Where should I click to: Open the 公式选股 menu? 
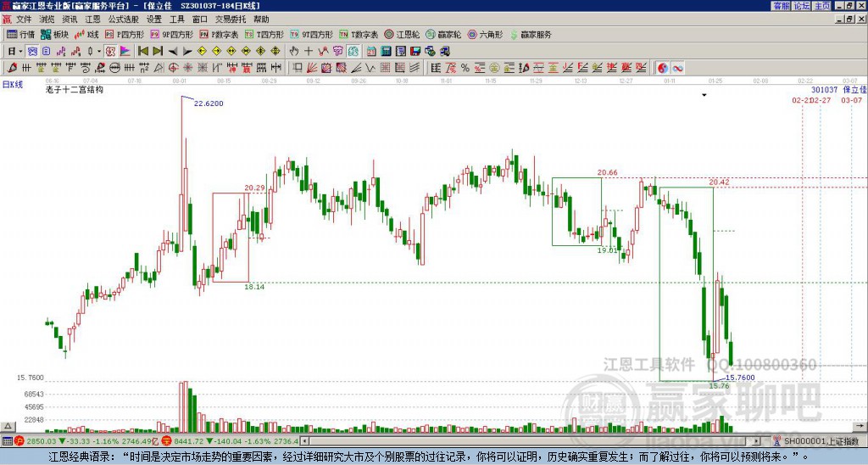124,20
